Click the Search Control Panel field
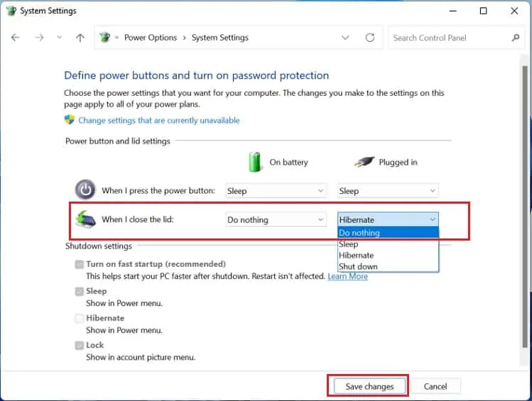Viewport: 532px width, 401px height. pyautogui.click(x=447, y=38)
